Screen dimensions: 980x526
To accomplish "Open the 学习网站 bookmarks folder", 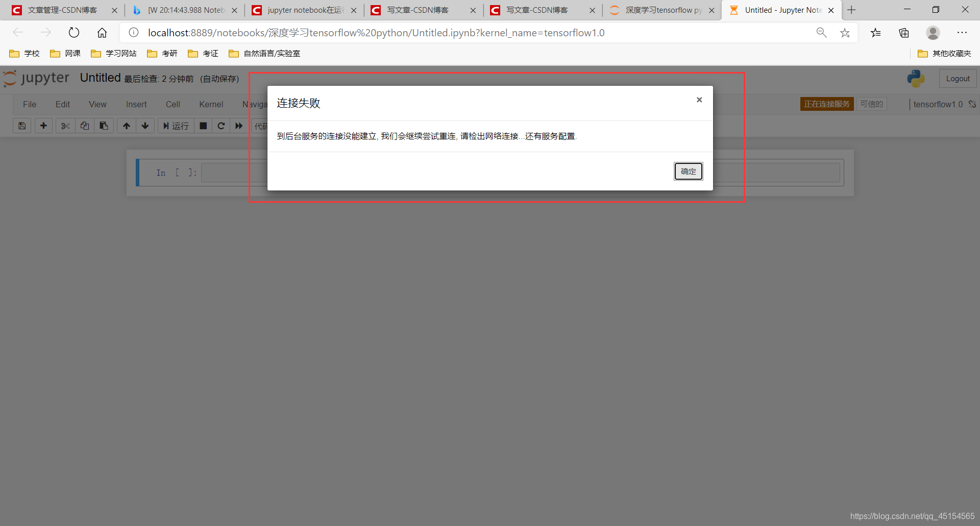I will click(x=114, y=53).
